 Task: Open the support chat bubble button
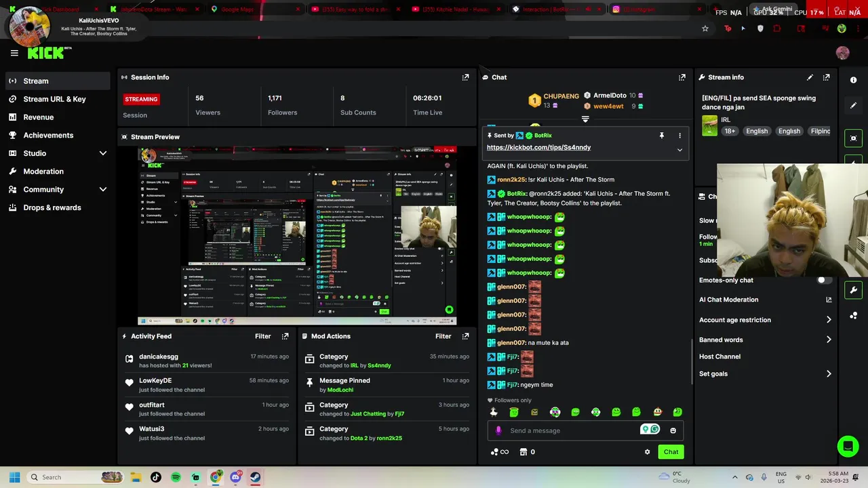[x=848, y=446]
